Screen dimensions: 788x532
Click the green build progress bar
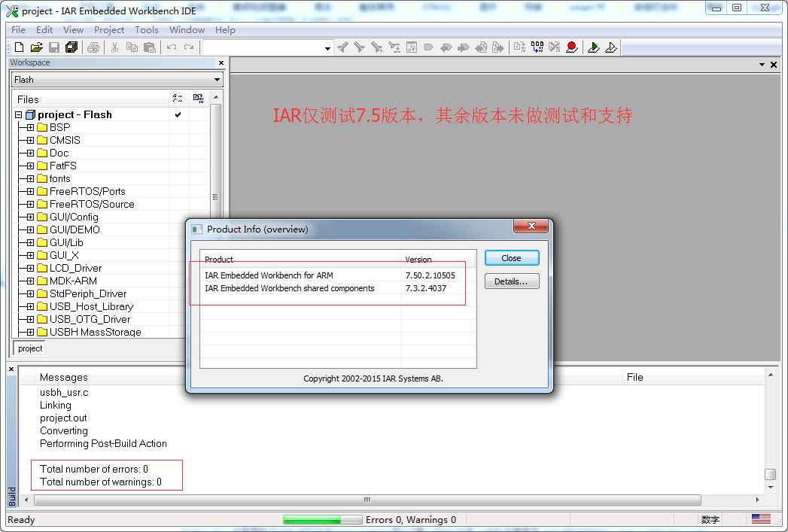[x=322, y=520]
